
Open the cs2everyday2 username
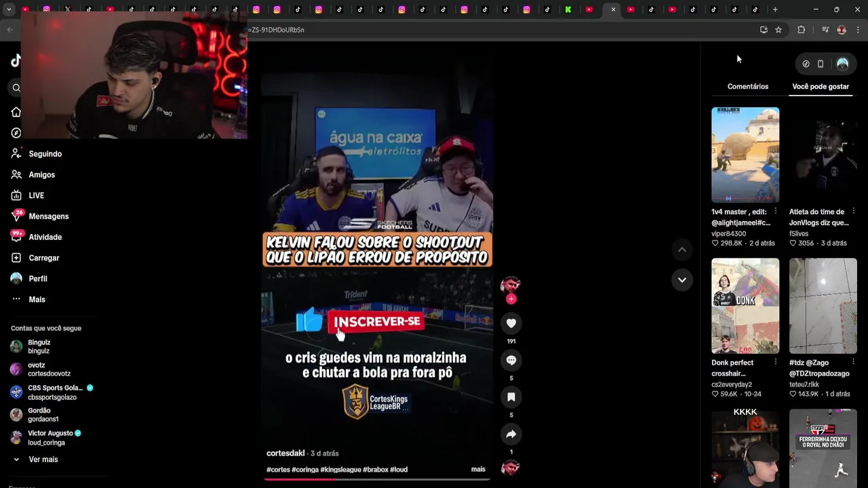[x=732, y=384]
